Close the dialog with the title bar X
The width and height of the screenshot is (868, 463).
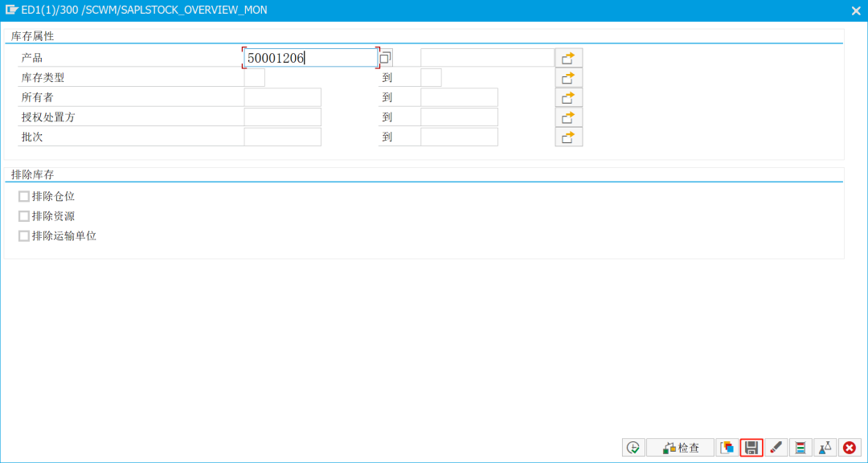click(855, 10)
